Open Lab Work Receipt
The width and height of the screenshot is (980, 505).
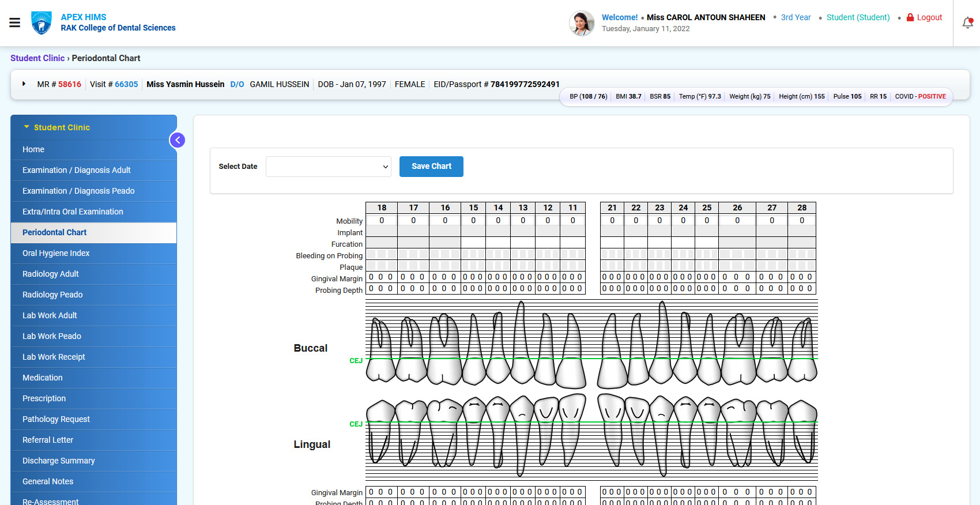point(94,357)
